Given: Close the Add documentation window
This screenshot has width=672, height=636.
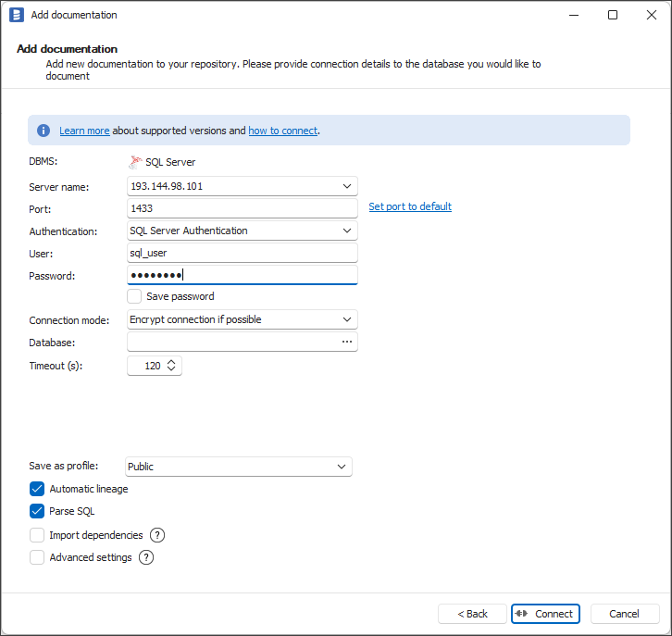Looking at the screenshot, I should [652, 15].
